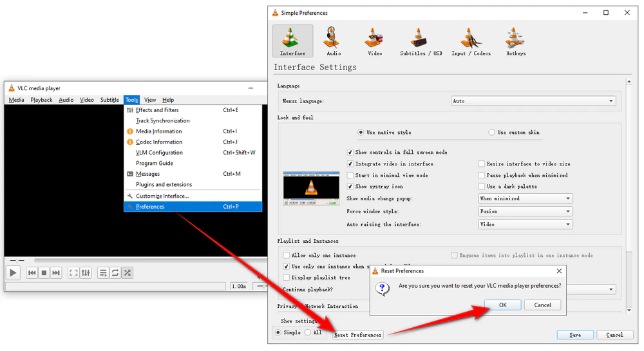This screenshot has height=351, width=644.
Task: Open the Input / Codecs preferences category
Action: 471,41
